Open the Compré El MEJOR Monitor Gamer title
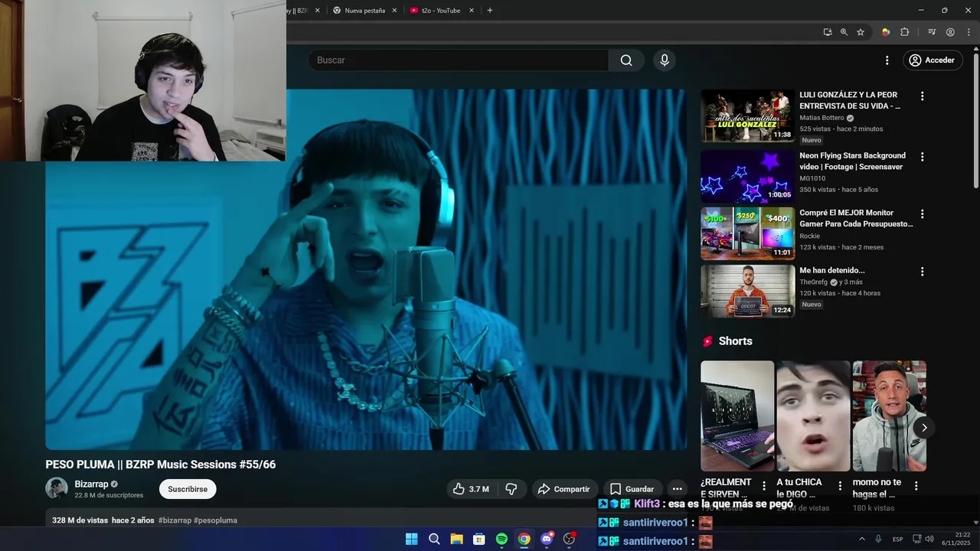980x551 pixels. pyautogui.click(x=856, y=218)
